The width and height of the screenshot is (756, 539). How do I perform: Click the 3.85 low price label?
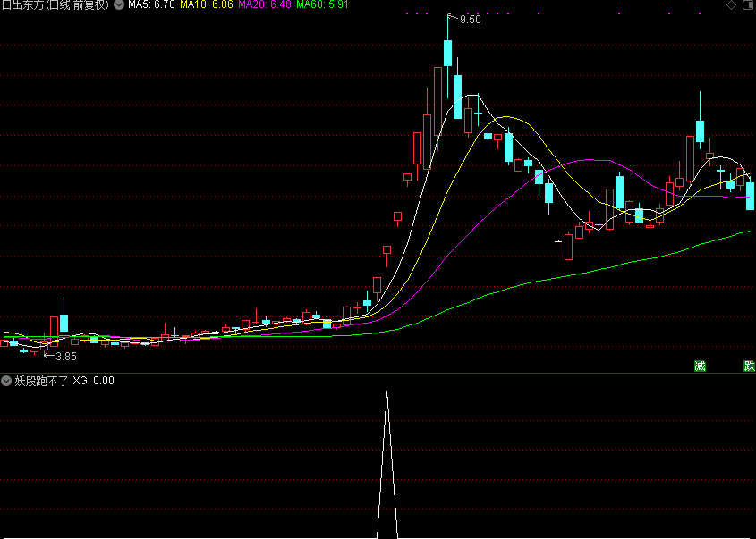click(x=66, y=357)
